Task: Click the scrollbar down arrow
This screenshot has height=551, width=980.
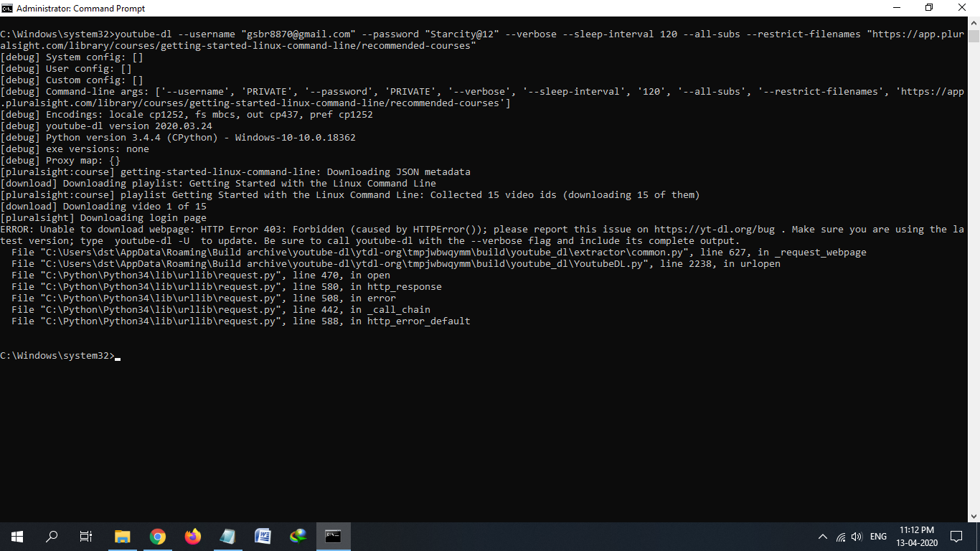Action: point(974,515)
